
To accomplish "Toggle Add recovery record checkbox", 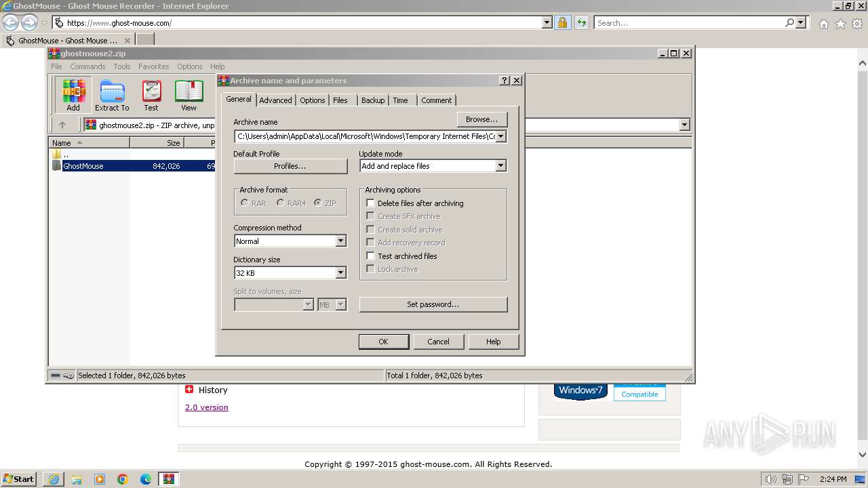I will click(x=370, y=243).
